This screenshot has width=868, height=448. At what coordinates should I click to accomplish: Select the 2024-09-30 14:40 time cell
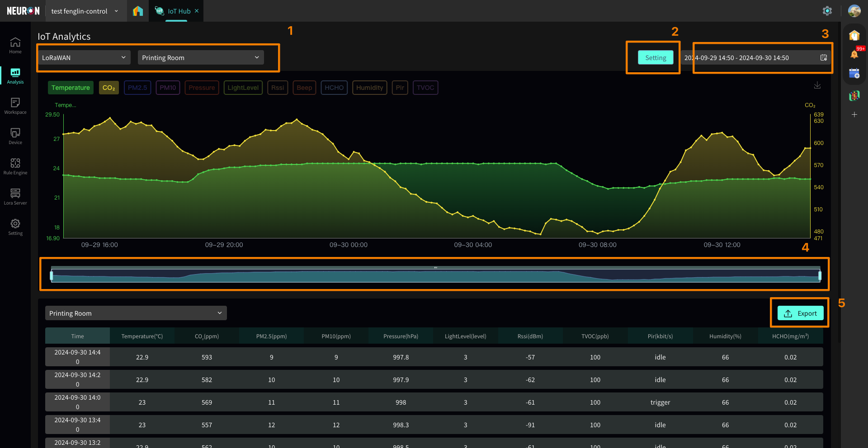77,357
